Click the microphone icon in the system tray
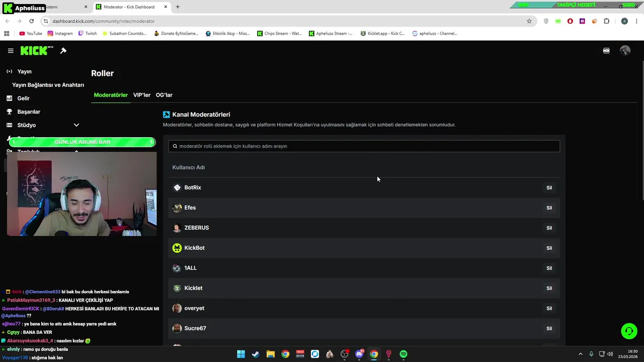Viewport: 644px width, 362px height. pos(591,354)
